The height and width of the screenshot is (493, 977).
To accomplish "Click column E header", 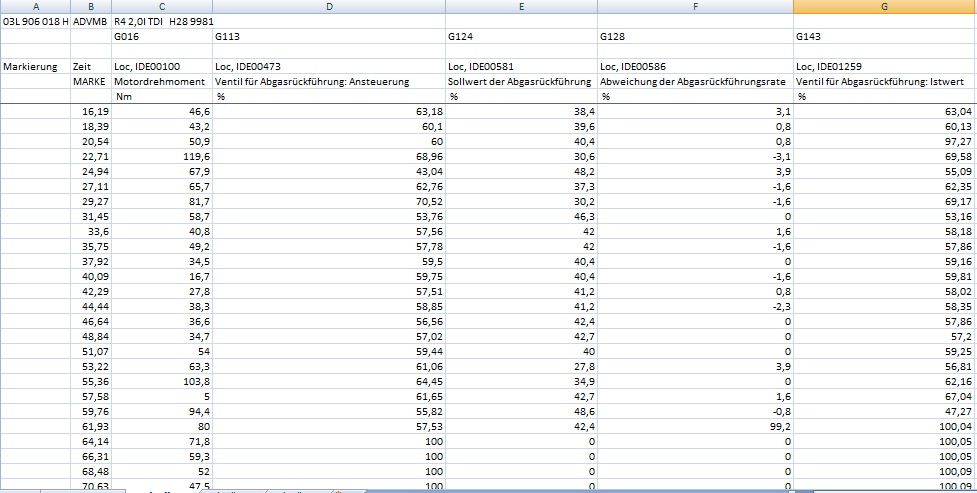I will 521,6.
